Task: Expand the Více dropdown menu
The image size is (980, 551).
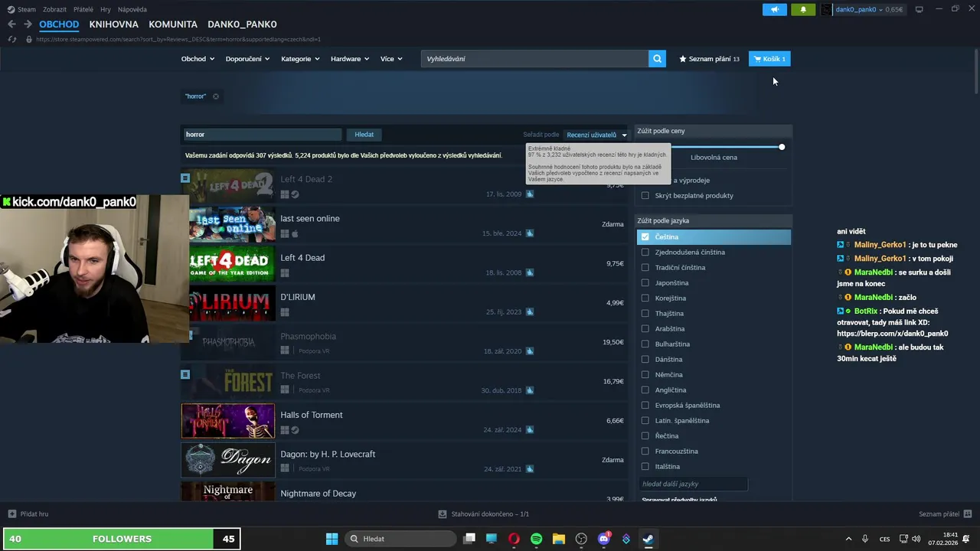Action: 391,59
